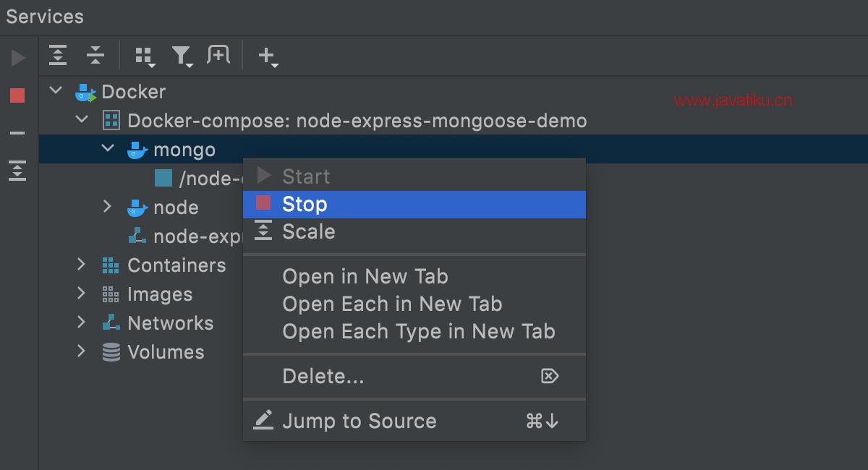Click the Expand All toolbar icon
Screen dimensions: 868x470
[58, 55]
